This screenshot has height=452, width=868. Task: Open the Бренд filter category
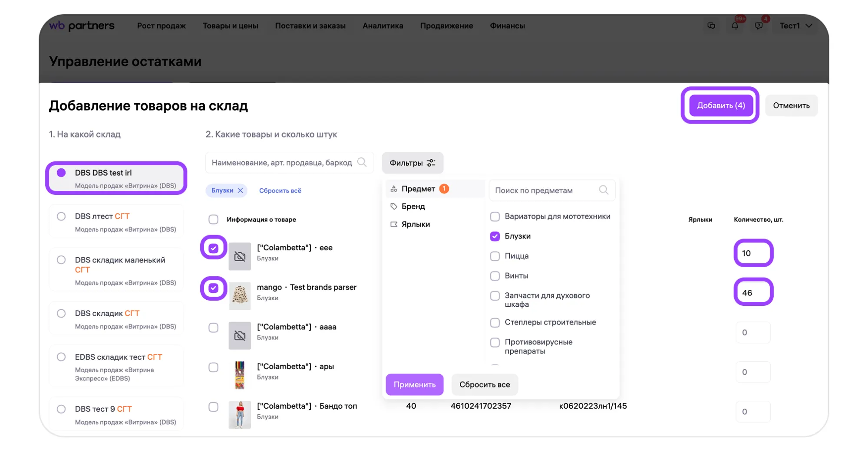[x=413, y=206]
